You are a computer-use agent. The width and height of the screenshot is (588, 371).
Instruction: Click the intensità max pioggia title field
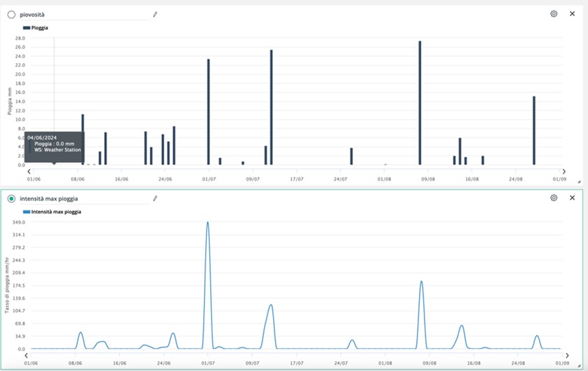coord(84,198)
